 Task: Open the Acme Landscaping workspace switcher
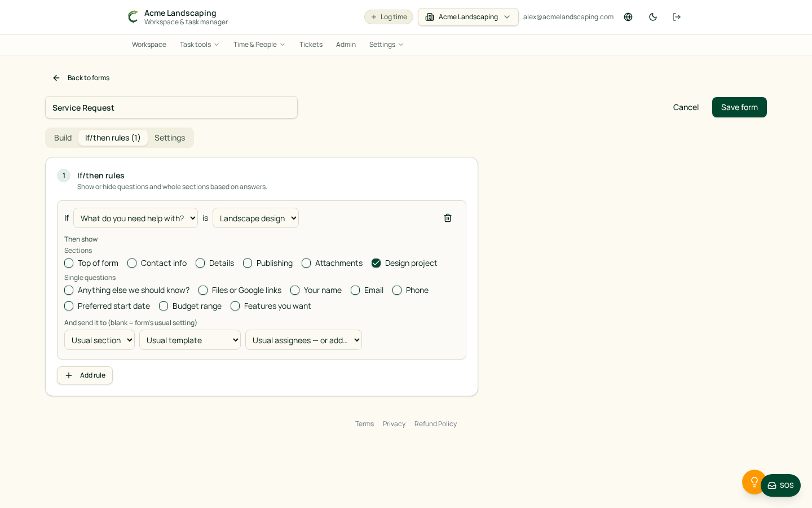pyautogui.click(x=468, y=17)
